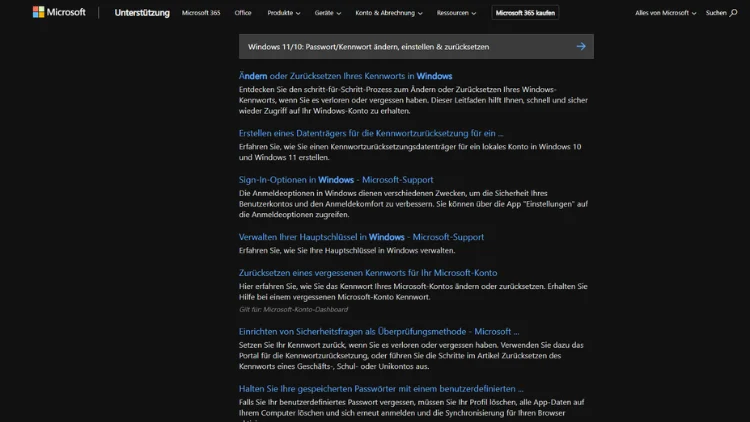Click the search magnifier icon

733,13
